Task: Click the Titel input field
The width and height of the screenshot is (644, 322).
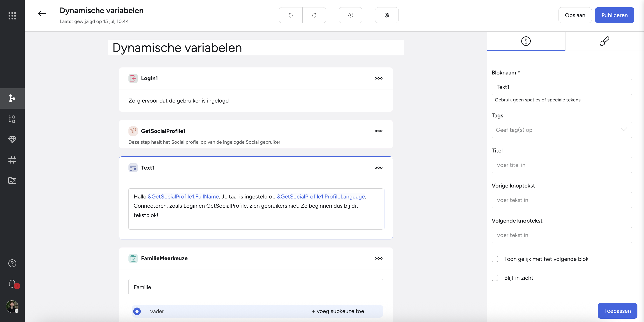Action: 562,165
